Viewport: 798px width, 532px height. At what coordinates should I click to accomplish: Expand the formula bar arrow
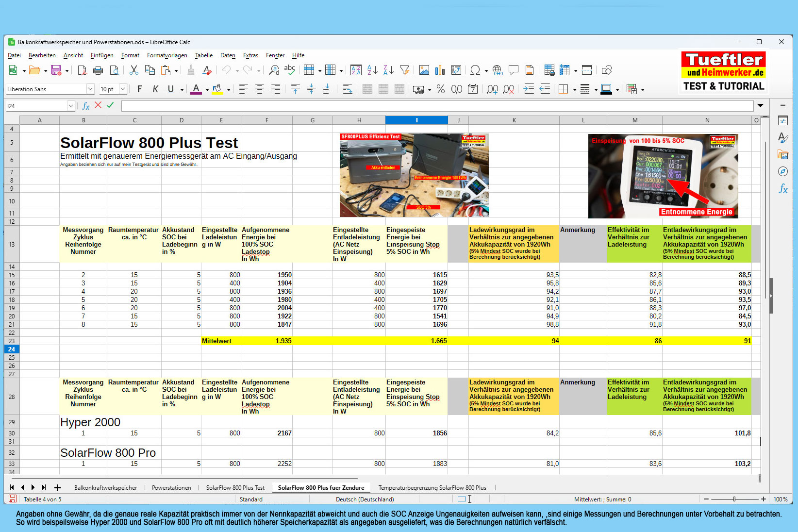tap(760, 106)
